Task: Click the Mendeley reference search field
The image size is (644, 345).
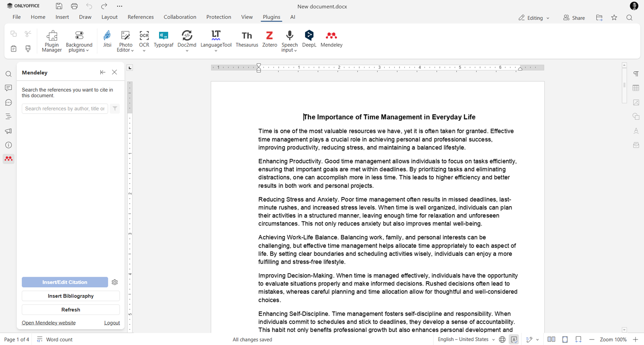Action: (65, 109)
